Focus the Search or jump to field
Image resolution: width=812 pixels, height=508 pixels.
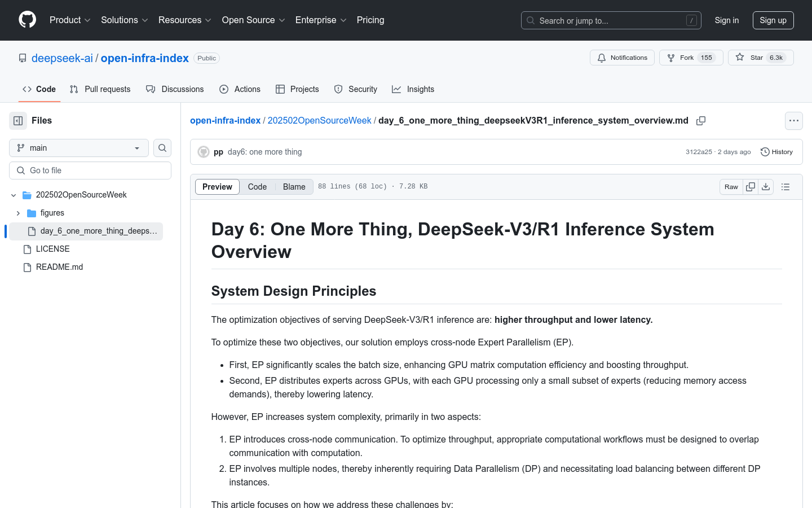(x=611, y=20)
